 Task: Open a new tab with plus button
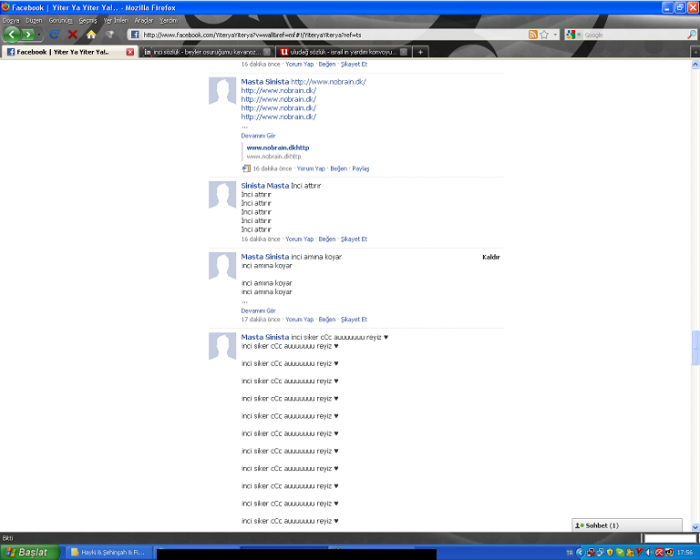[x=421, y=52]
